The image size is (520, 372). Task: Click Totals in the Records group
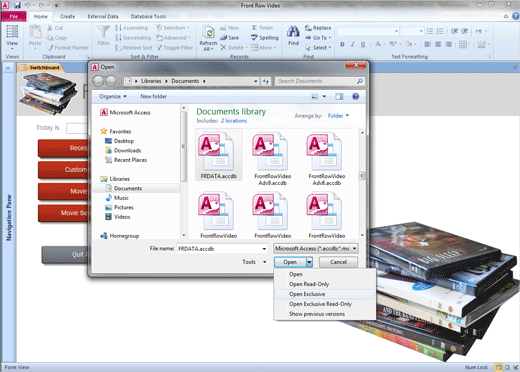(x=263, y=28)
